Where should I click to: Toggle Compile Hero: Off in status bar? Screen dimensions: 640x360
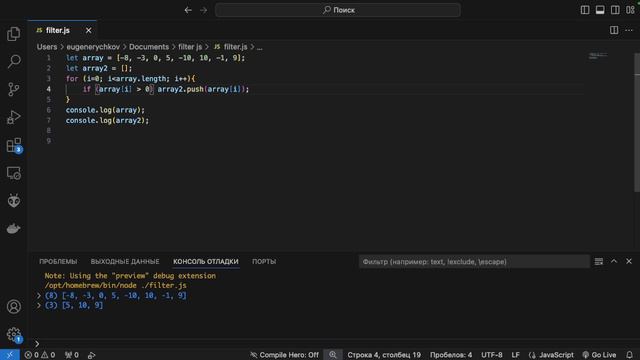[x=284, y=355]
